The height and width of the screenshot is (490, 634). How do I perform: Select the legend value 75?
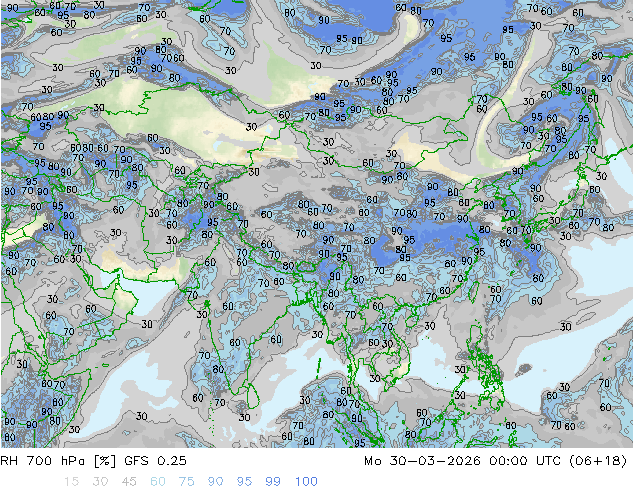tap(186, 482)
